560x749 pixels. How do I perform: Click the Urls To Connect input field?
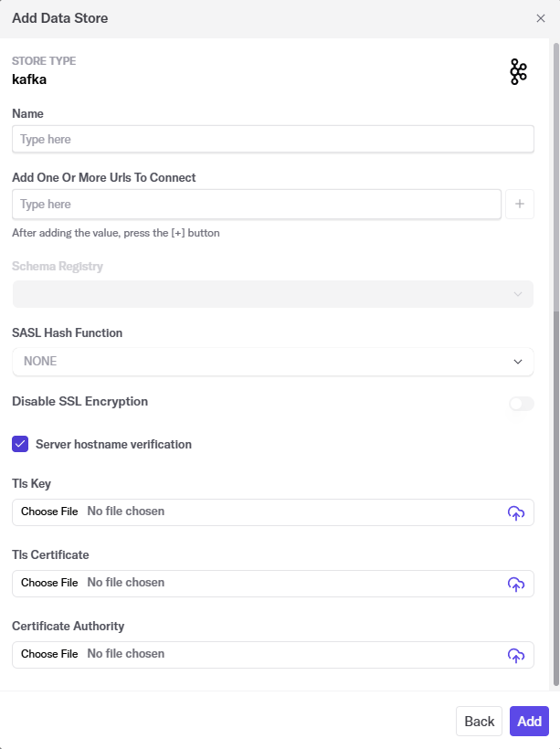coord(256,205)
